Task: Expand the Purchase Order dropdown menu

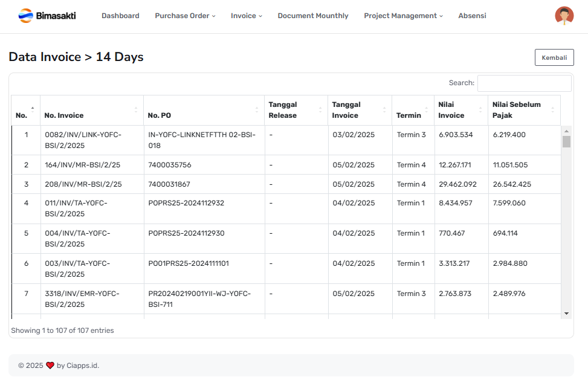Action: (x=185, y=16)
